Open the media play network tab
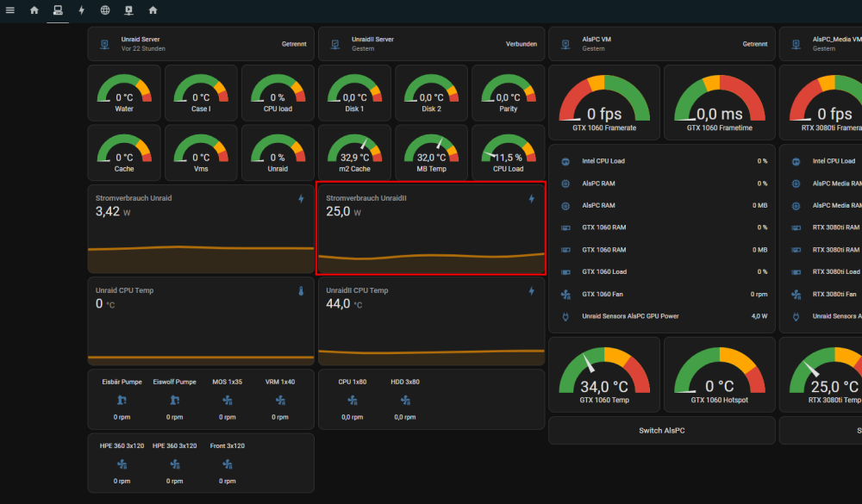The image size is (862, 504). [128, 10]
